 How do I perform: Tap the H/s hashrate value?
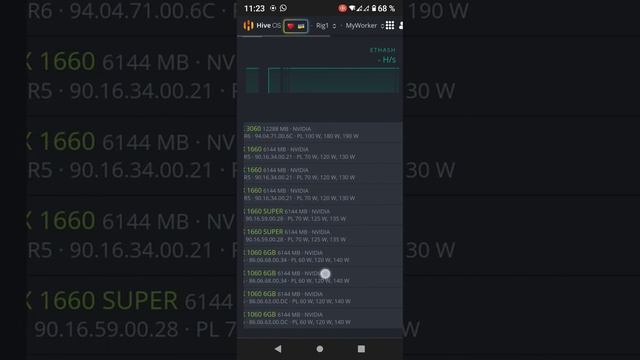click(387, 60)
